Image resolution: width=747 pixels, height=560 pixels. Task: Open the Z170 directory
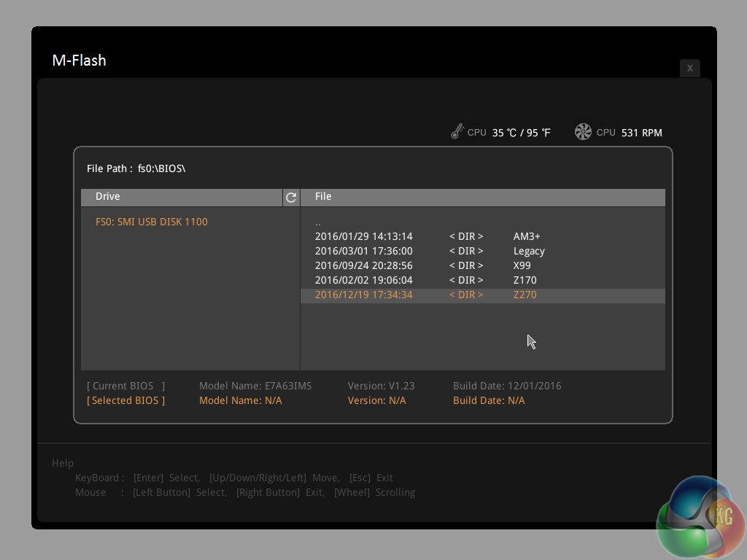coord(525,280)
